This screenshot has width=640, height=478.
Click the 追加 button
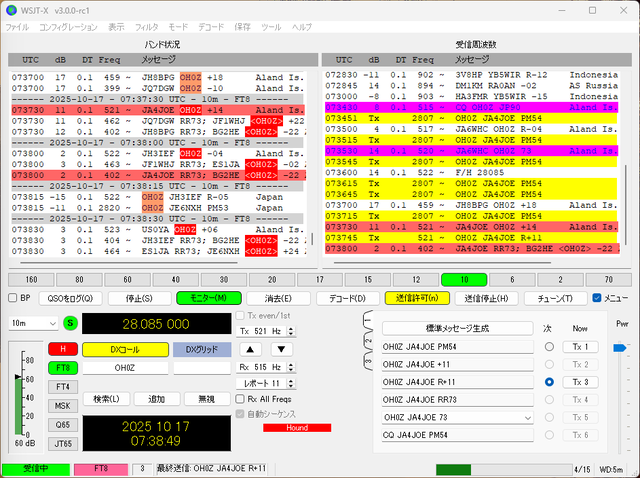156,399
